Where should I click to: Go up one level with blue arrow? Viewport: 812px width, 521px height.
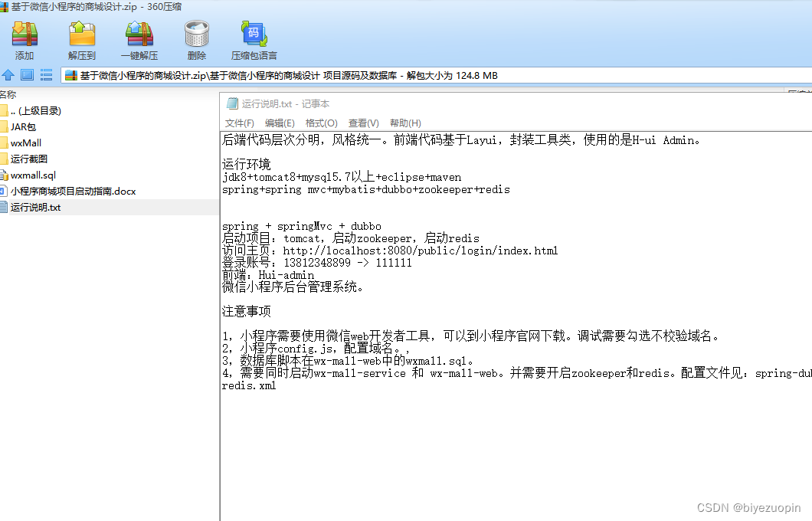8,75
